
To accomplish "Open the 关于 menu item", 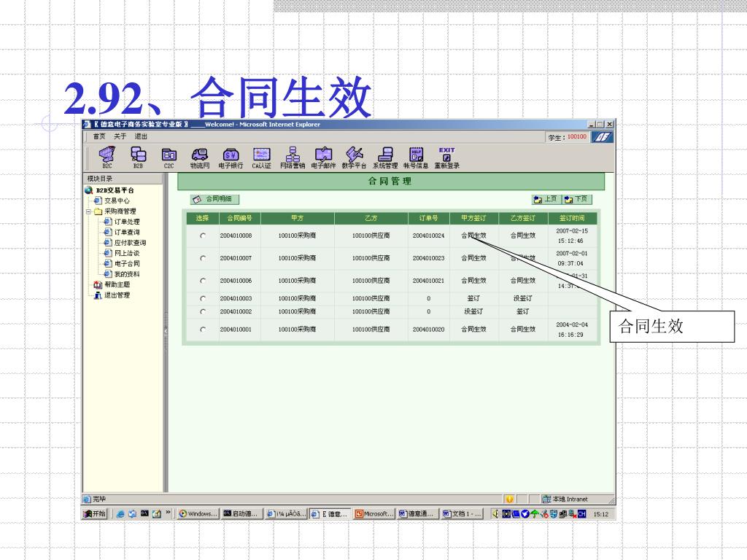I will point(120,136).
